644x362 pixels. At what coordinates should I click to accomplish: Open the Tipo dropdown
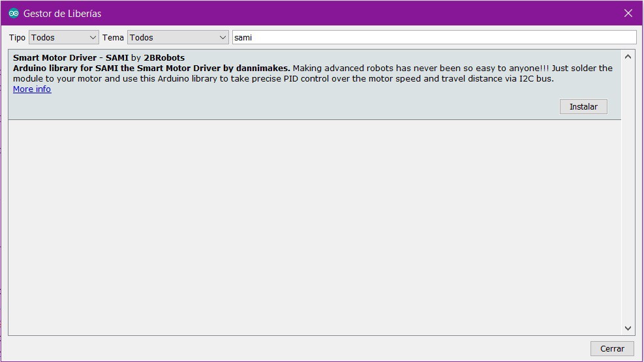tap(64, 37)
